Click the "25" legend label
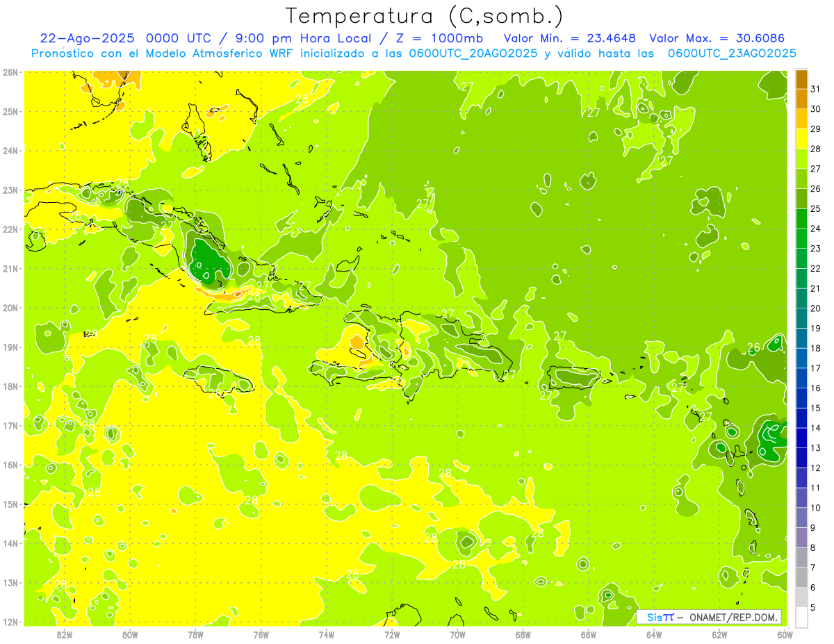The height and width of the screenshot is (644, 834). (x=816, y=208)
